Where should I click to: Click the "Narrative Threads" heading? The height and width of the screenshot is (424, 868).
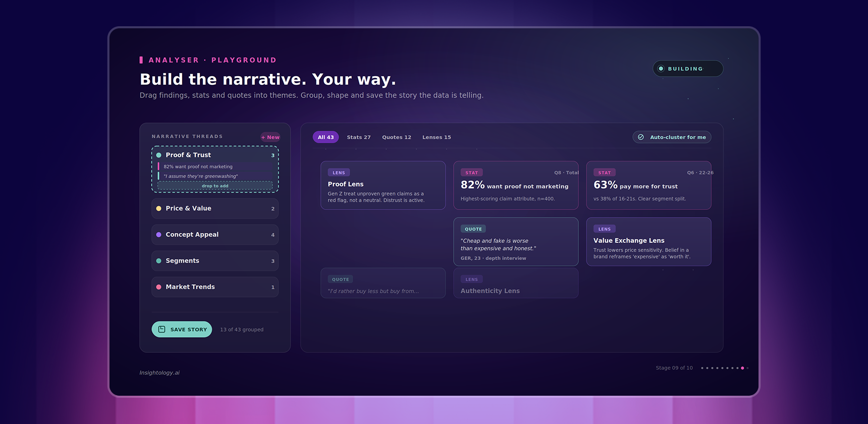(x=187, y=136)
